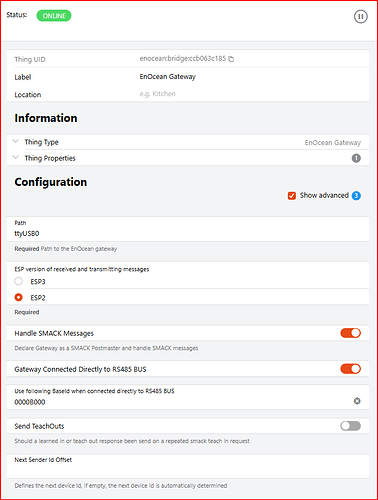Edit the Label field EnOcean Gateway
378x500 pixels.
168,77
